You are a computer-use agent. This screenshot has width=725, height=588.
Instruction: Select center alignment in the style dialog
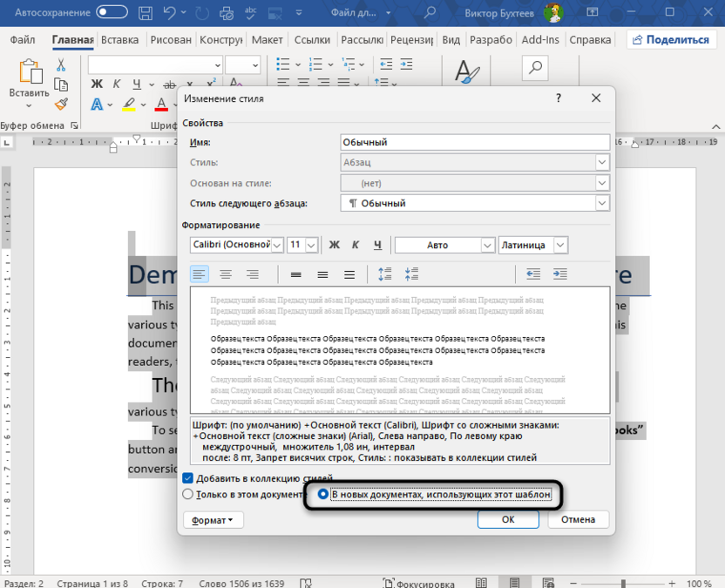[x=225, y=274]
